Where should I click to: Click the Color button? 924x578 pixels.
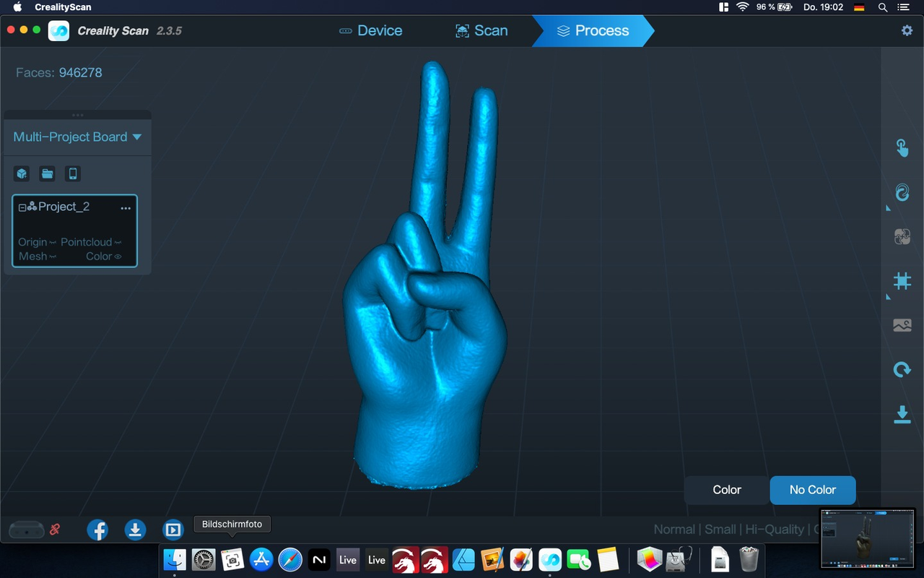point(726,490)
